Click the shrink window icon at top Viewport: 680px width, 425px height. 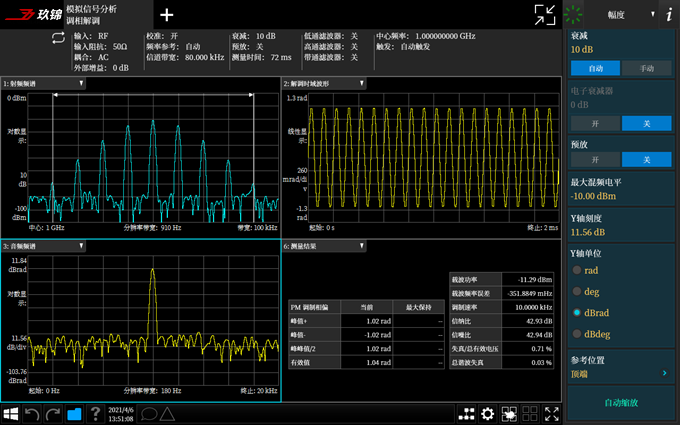tap(545, 15)
